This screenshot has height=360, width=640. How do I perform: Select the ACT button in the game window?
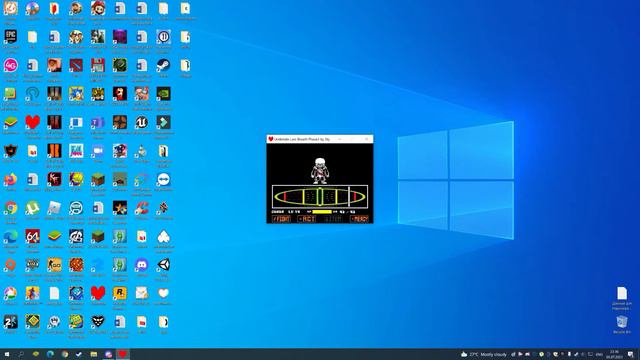306,219
